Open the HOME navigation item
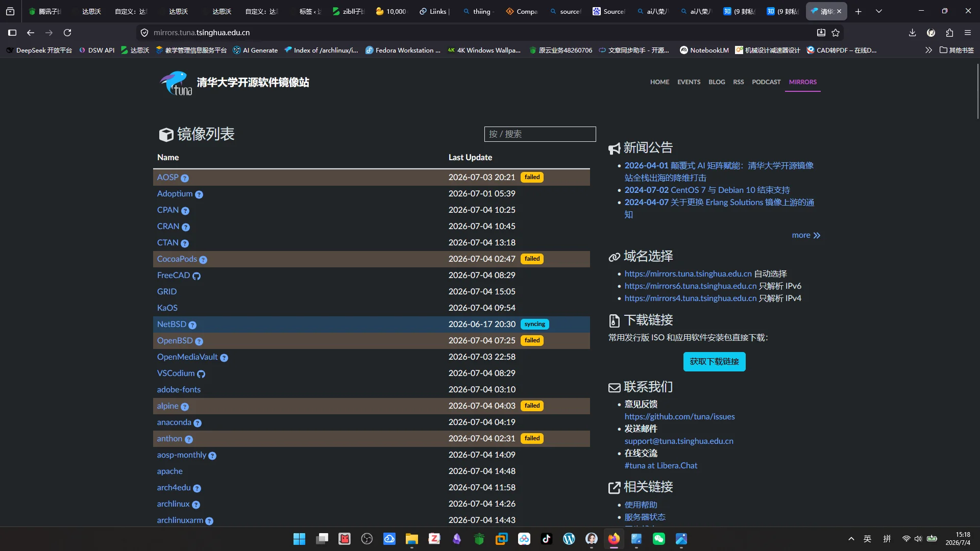The image size is (980, 551). pyautogui.click(x=659, y=82)
